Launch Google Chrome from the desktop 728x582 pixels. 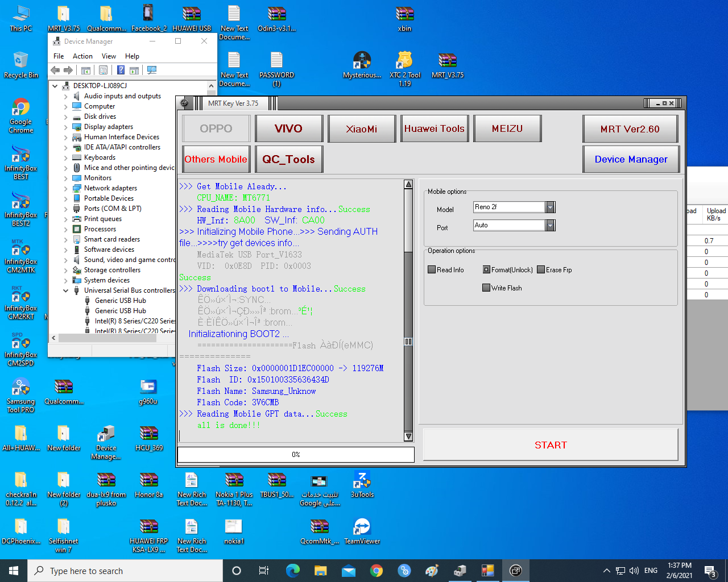point(21,116)
